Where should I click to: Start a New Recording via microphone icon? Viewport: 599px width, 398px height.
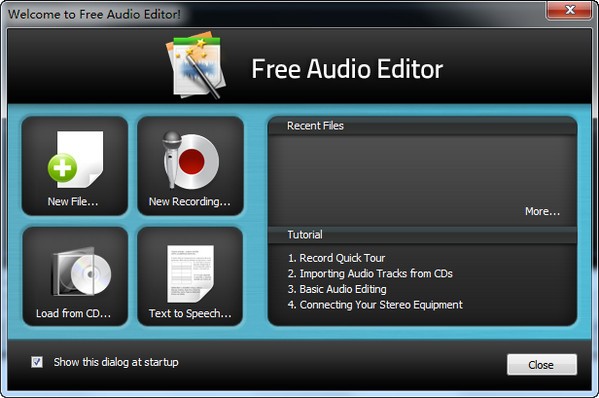pos(190,160)
